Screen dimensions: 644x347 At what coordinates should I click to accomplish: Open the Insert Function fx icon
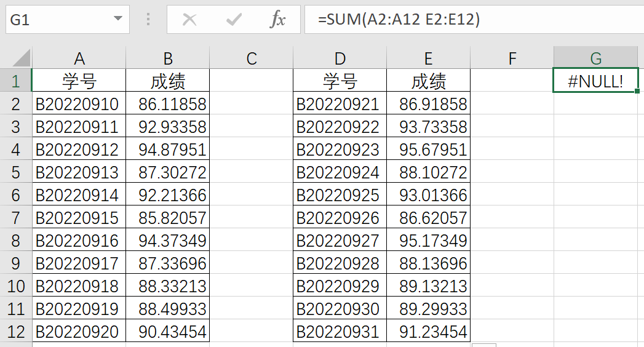click(277, 19)
